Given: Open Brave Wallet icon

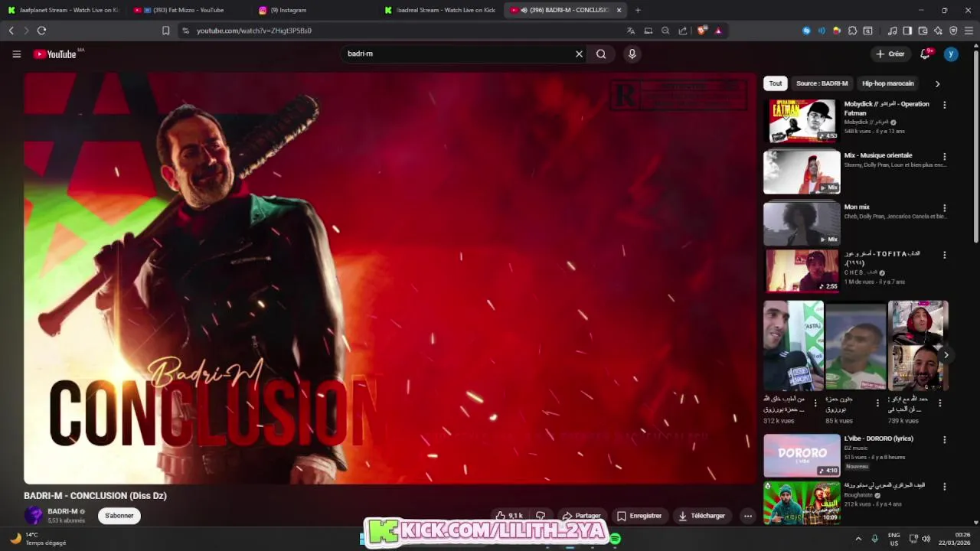Looking at the screenshot, I should 923,31.
